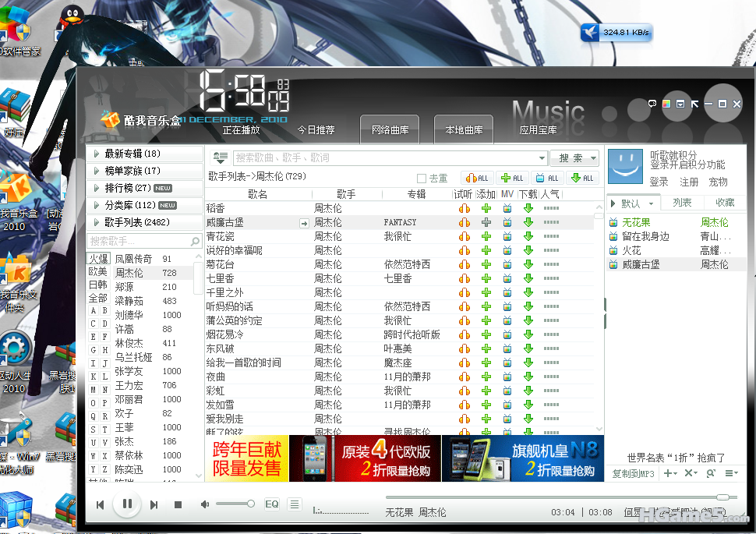This screenshot has height=534, width=756.
Task: Skip to the previous track
Action: pyautogui.click(x=100, y=504)
